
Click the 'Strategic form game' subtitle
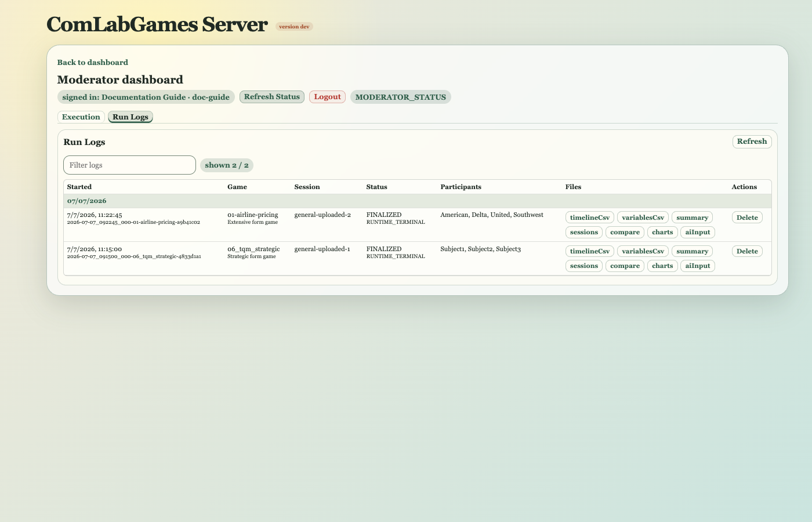click(x=252, y=256)
